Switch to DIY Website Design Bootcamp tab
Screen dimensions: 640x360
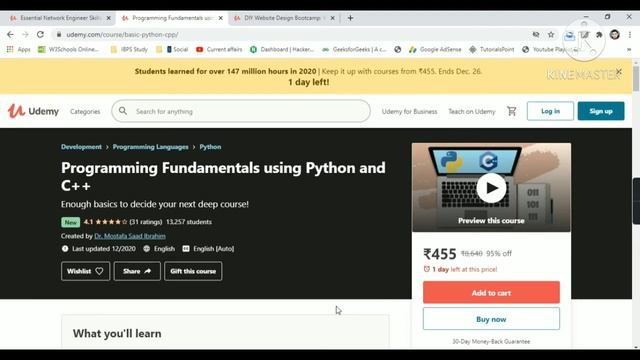(x=284, y=18)
